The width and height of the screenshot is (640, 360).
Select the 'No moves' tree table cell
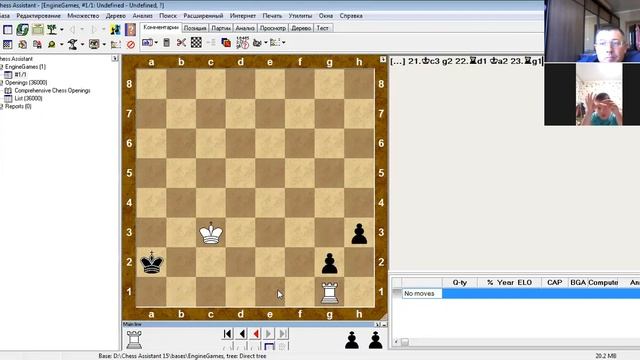point(422,293)
